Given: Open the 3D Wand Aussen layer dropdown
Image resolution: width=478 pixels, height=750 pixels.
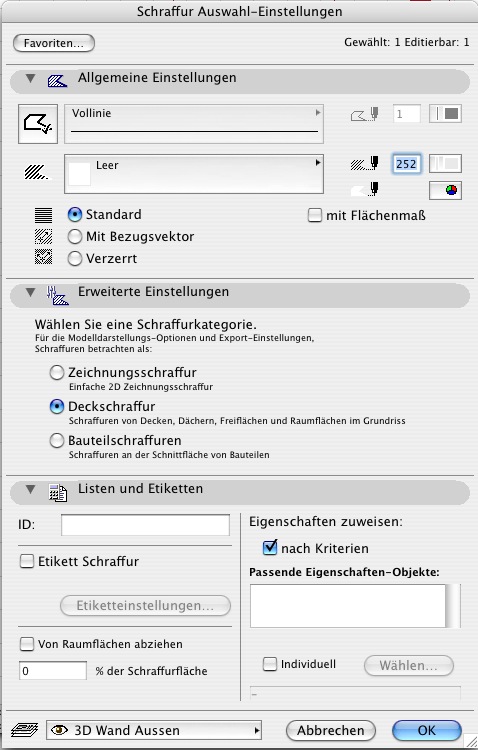Looking at the screenshot, I should tap(154, 730).
